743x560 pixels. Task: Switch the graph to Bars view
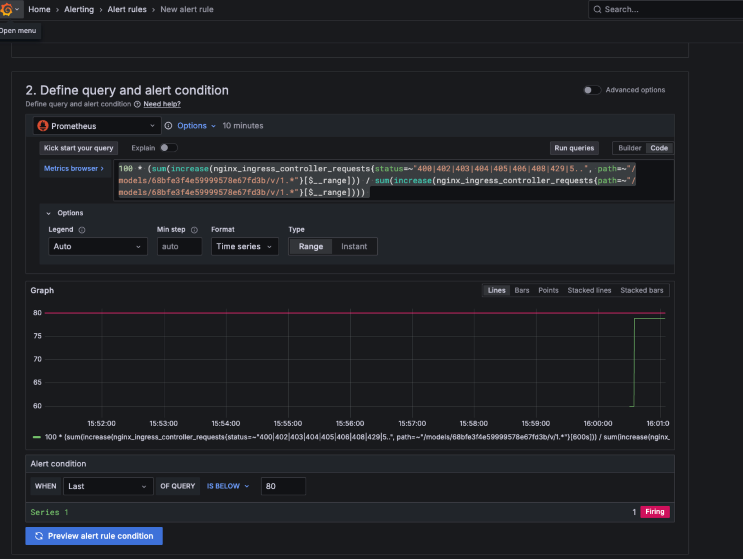point(521,290)
